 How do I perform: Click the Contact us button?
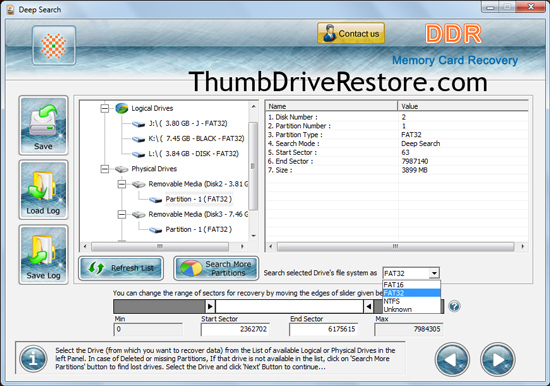click(x=351, y=33)
